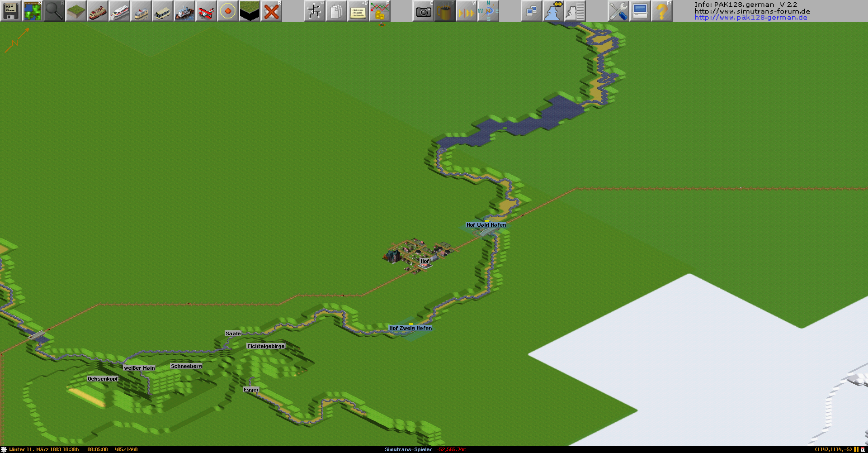Image resolution: width=868 pixels, height=453 pixels.
Task: Select the red X removal tool
Action: tap(271, 11)
